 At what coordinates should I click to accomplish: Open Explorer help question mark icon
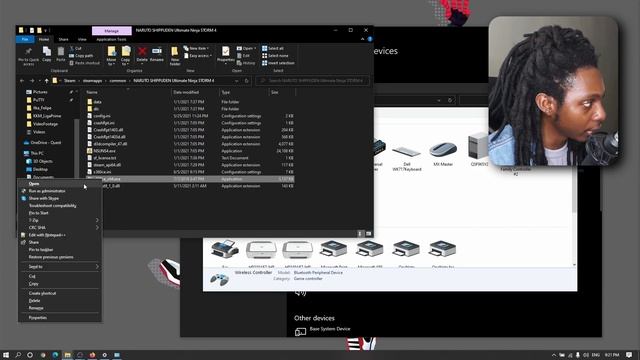coord(370,39)
